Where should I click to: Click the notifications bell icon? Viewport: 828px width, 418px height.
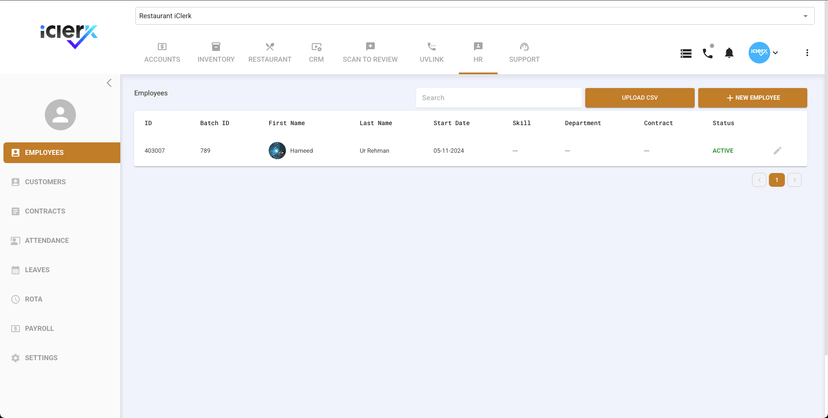pyautogui.click(x=729, y=53)
